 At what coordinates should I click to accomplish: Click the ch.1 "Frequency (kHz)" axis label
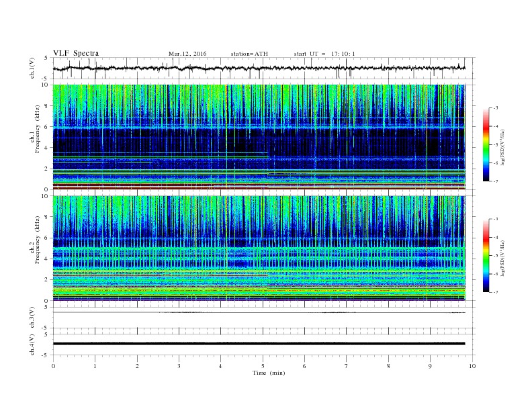coord(38,128)
